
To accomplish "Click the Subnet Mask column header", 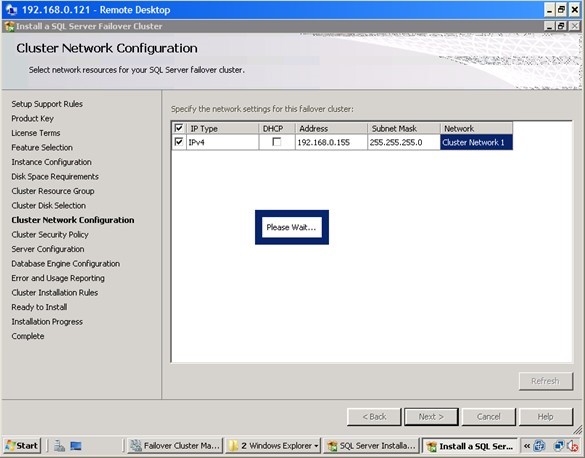I will pos(404,128).
